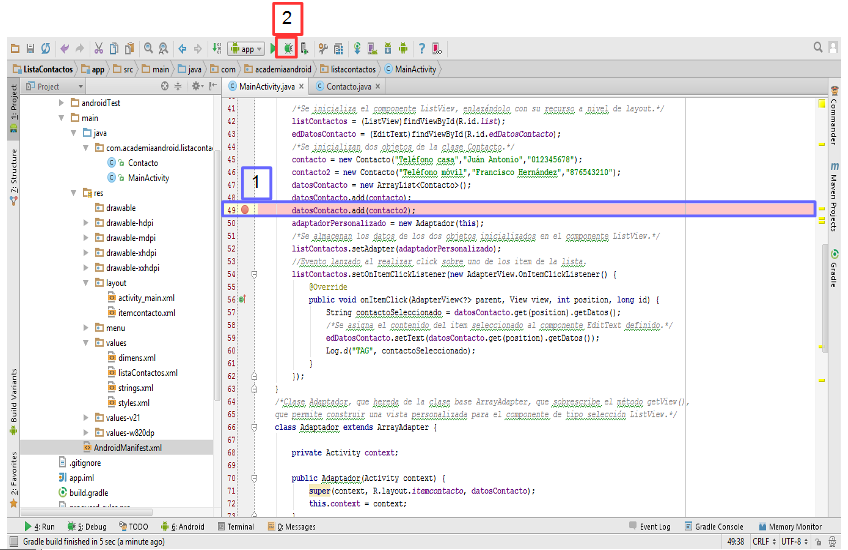This screenshot has height=550, width=848.
Task: Click the Attach debugger to process icon
Action: pos(304,49)
